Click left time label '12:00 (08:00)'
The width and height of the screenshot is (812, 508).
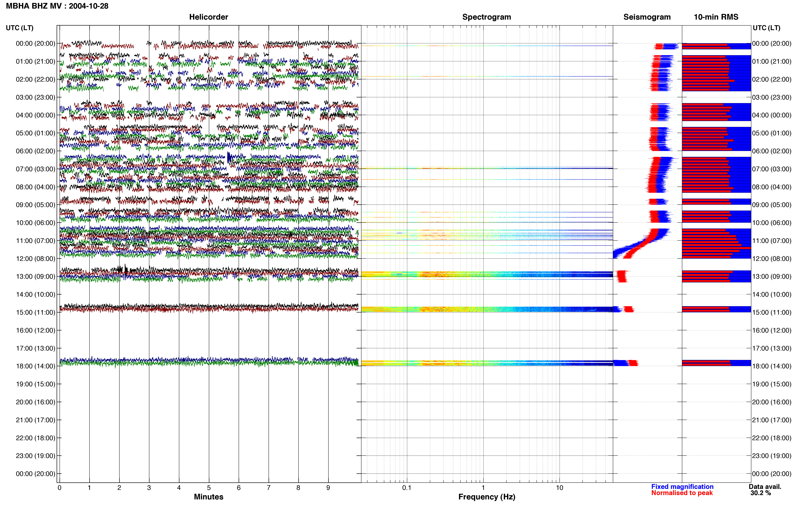(36, 259)
